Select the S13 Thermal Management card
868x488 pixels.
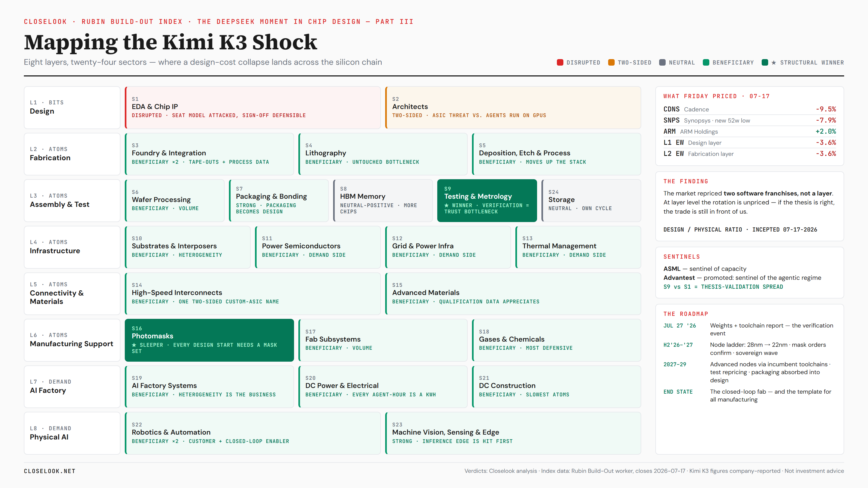578,247
